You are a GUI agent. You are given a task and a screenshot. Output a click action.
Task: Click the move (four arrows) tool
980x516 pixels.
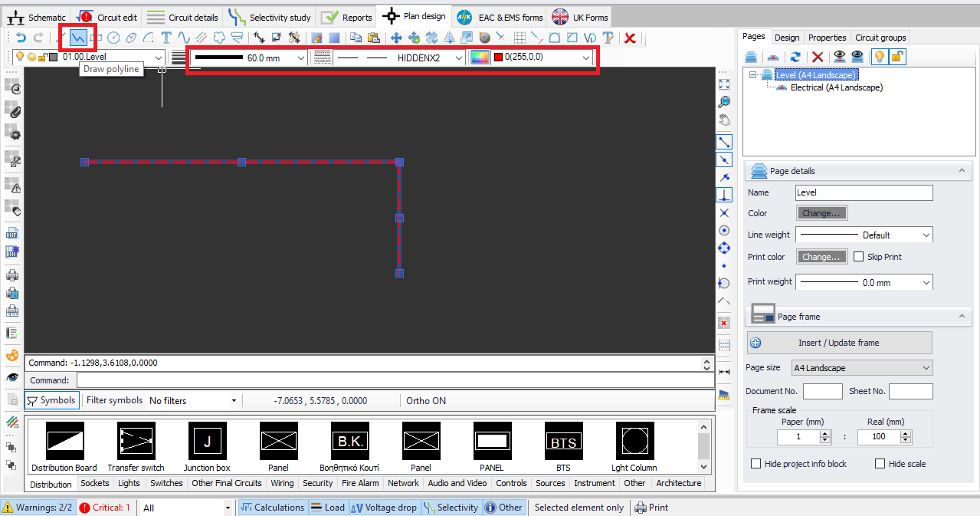click(x=396, y=37)
